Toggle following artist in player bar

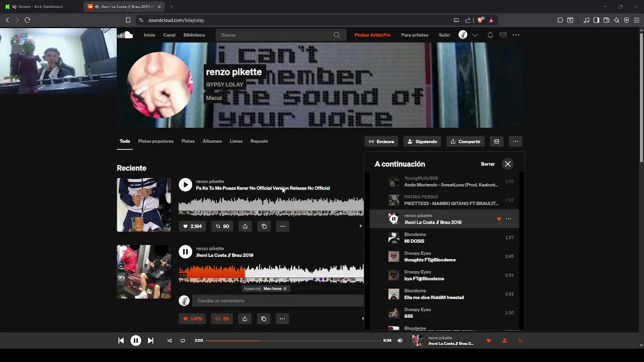pyautogui.click(x=505, y=340)
